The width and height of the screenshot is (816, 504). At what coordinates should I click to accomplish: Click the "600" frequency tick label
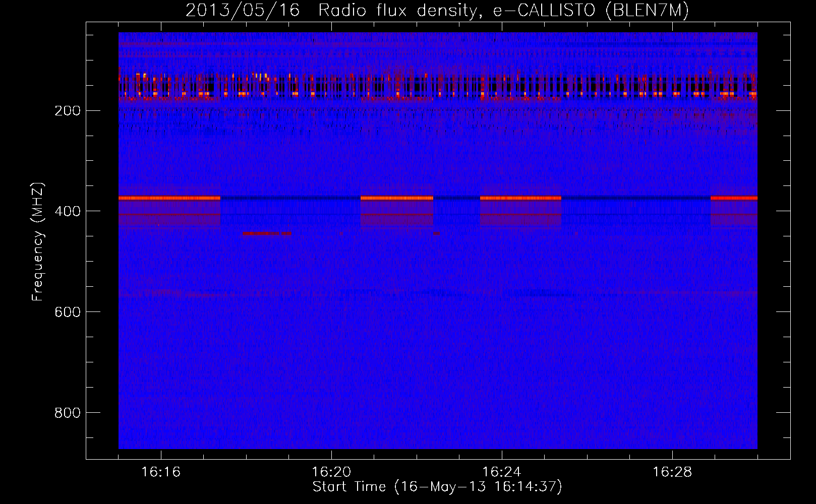click(67, 312)
